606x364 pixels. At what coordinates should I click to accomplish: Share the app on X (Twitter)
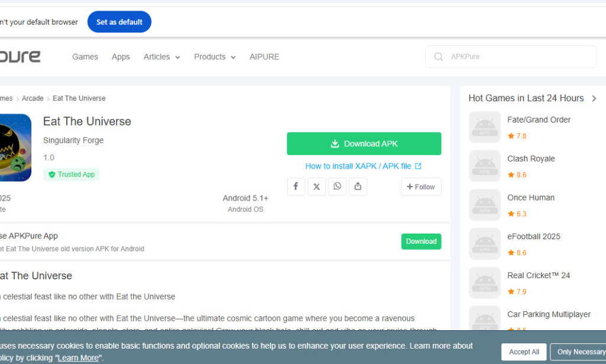[x=317, y=186]
